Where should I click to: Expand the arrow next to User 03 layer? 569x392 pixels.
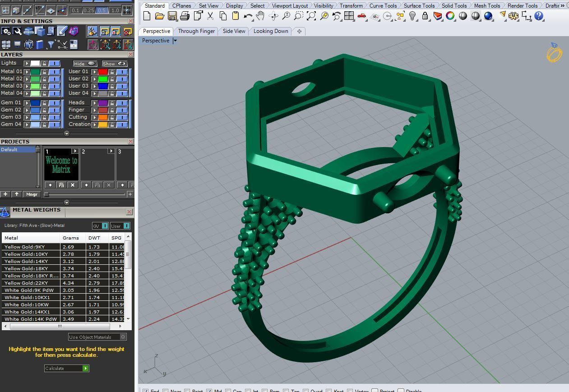tap(95, 86)
